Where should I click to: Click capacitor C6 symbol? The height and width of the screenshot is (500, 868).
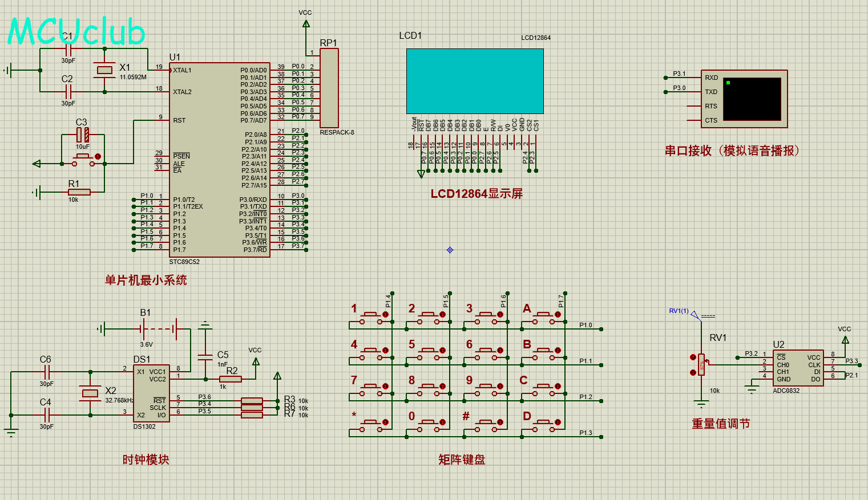click(47, 372)
